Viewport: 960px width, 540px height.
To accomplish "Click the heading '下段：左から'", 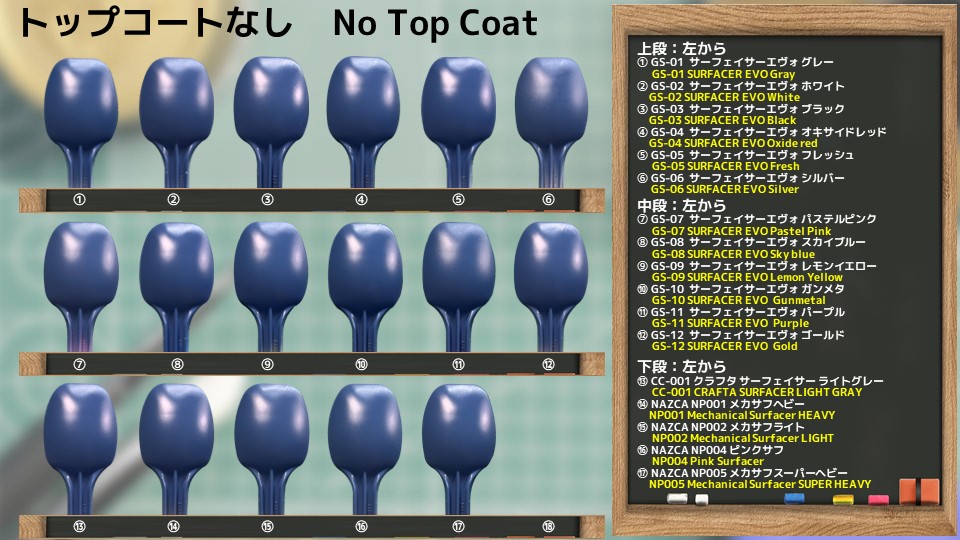I will pyautogui.click(x=681, y=366).
